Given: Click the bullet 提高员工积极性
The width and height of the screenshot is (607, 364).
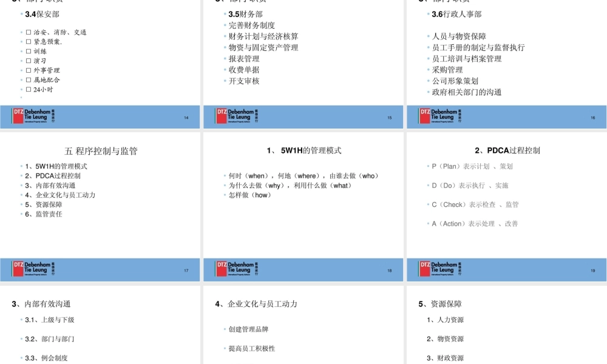Looking at the screenshot, I should 252,348.
